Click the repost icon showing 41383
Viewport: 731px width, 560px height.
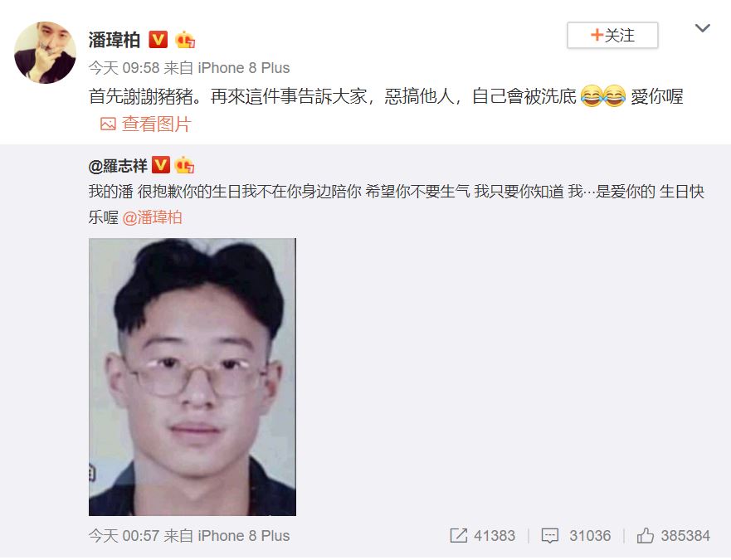[459, 535]
